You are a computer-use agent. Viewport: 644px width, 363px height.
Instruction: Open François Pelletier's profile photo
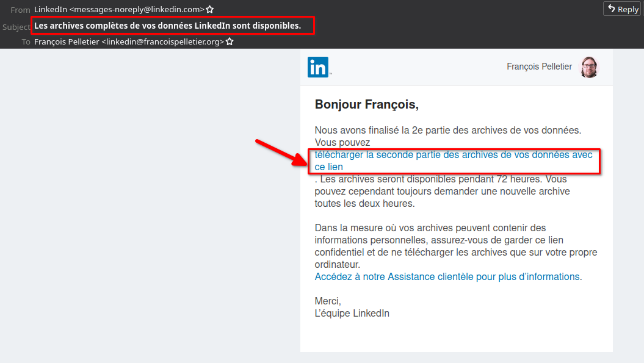[x=589, y=67]
